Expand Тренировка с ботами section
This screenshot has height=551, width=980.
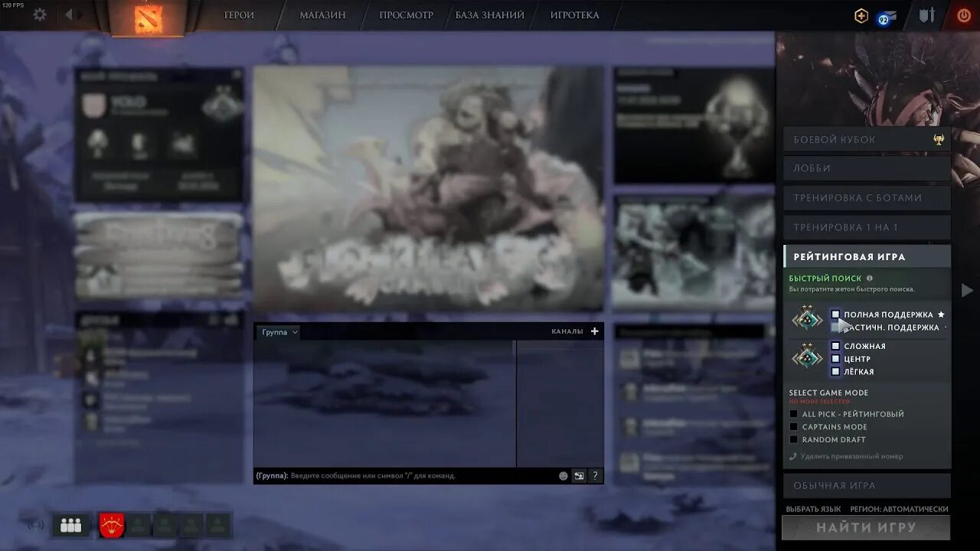pos(867,197)
